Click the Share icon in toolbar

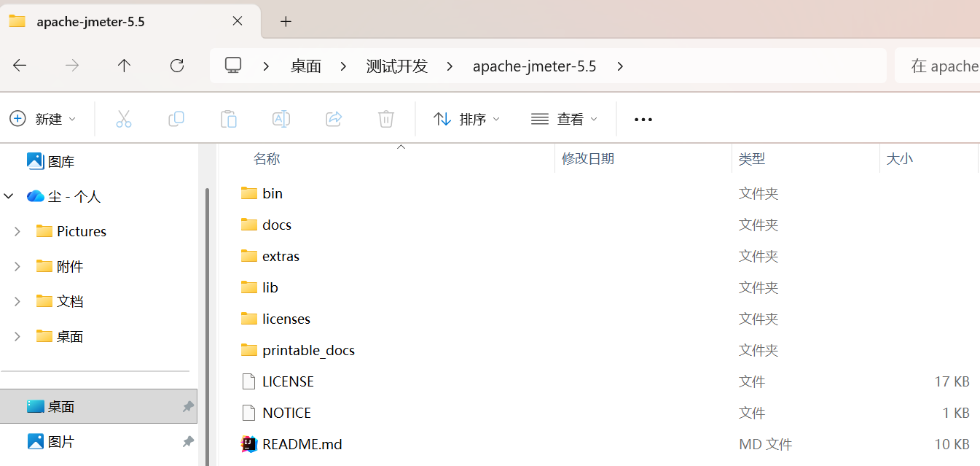[x=334, y=119]
